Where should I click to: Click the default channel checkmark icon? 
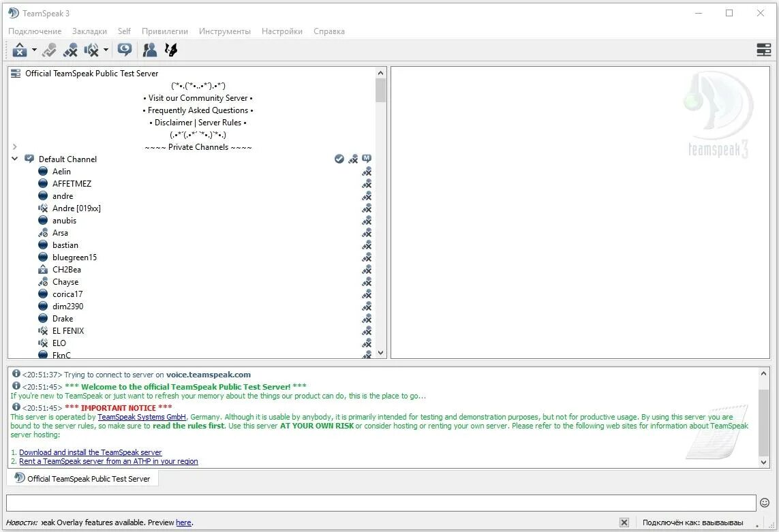point(339,159)
